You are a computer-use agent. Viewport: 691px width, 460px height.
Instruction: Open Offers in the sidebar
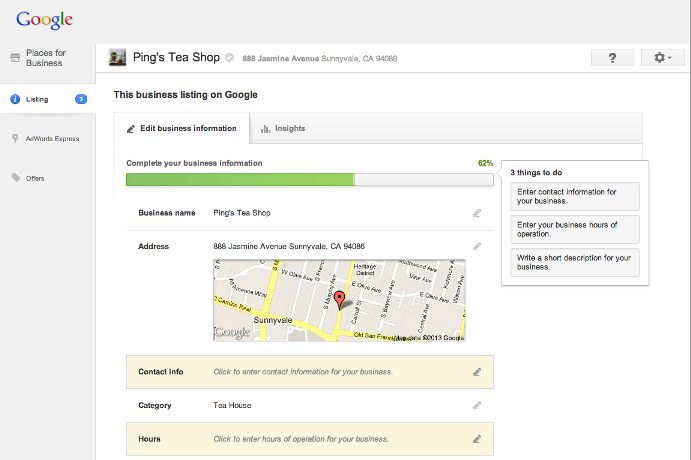pyautogui.click(x=35, y=178)
